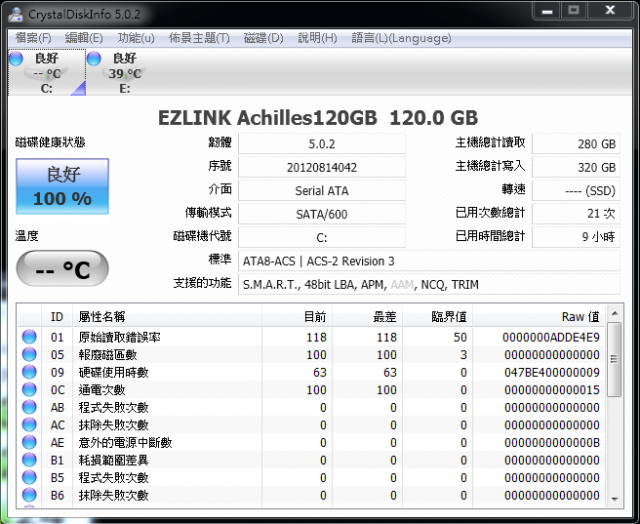Click the drive title EZLINK Achilles120GB 120.0 GB
The height and width of the screenshot is (524, 640).
318,118
